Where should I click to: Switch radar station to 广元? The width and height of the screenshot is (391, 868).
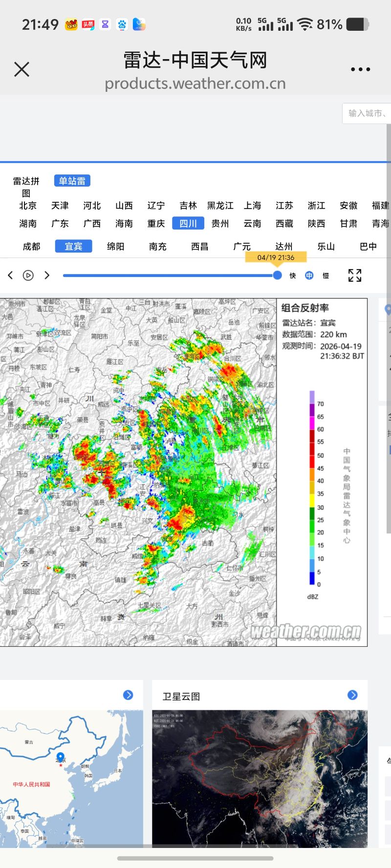242,247
